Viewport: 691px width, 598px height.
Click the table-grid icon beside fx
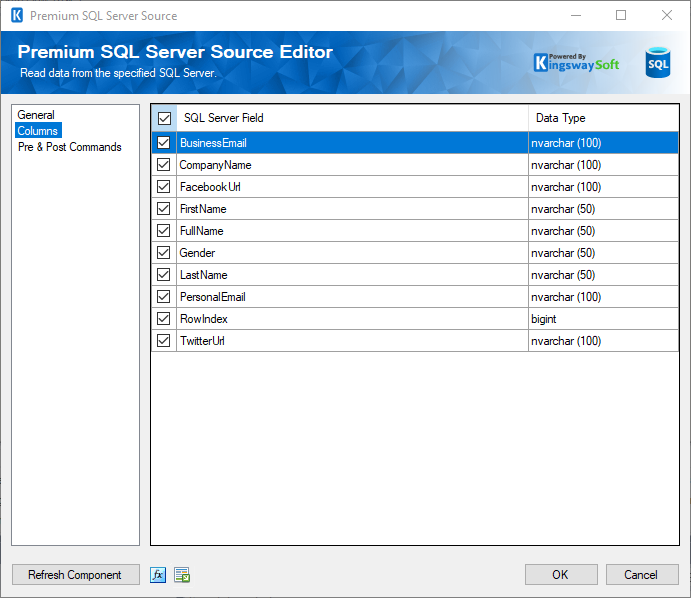pos(182,575)
